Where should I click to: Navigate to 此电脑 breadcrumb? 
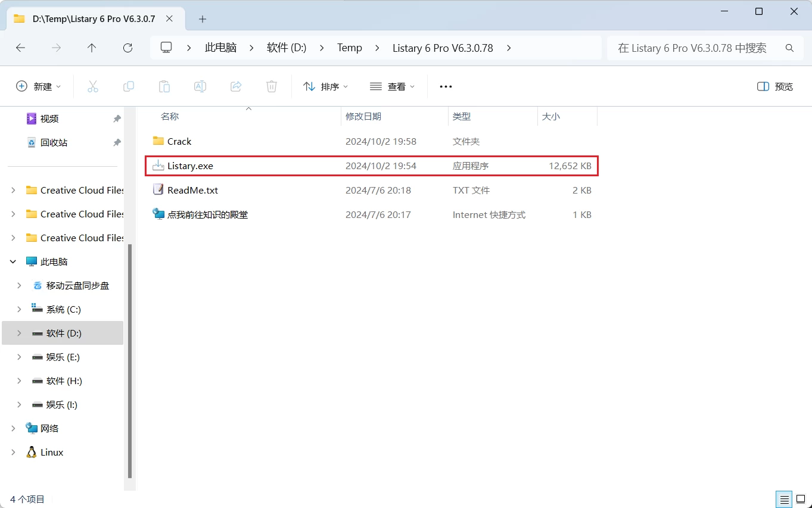(x=220, y=48)
